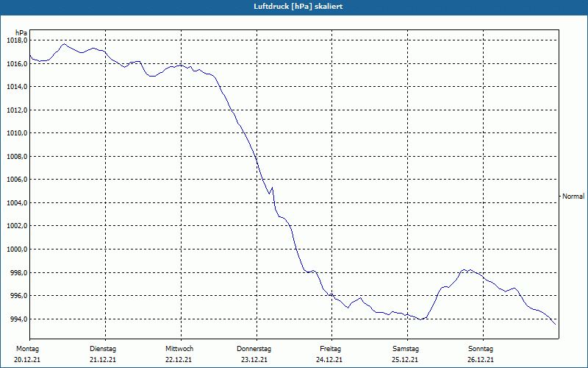The width and height of the screenshot is (588, 368).
Task: Select the 1006,0 axis value
Action: tap(17, 180)
